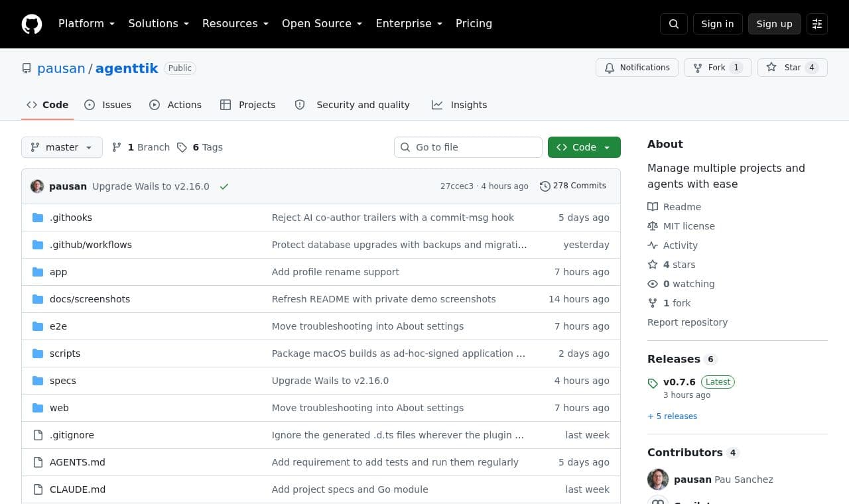Switch to the Projects tab
The width and height of the screenshot is (849, 504).
click(247, 105)
